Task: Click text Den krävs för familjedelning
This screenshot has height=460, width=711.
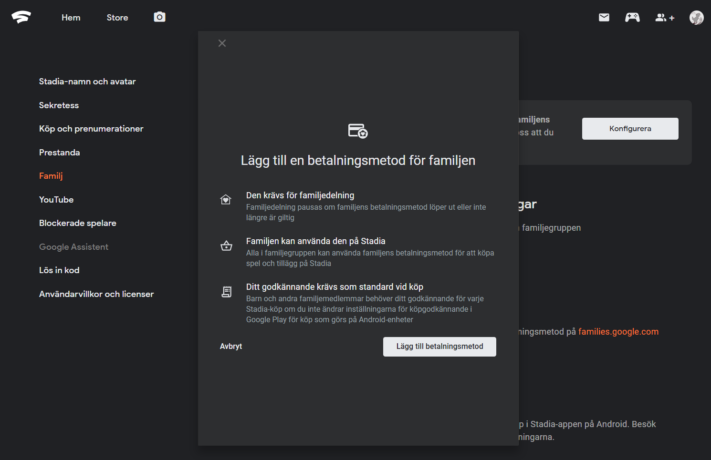Action: (300, 196)
